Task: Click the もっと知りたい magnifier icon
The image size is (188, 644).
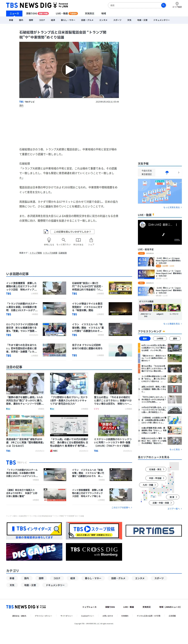Action: coord(64,240)
